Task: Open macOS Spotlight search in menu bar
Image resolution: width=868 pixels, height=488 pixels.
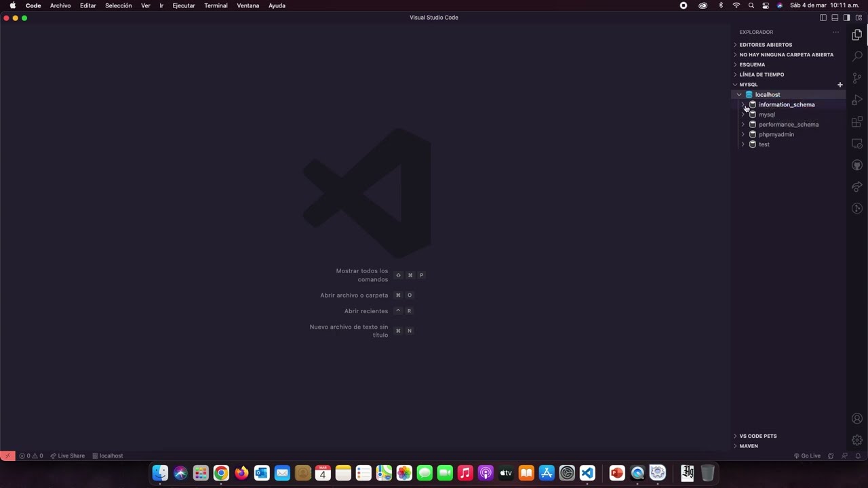Action: (751, 5)
